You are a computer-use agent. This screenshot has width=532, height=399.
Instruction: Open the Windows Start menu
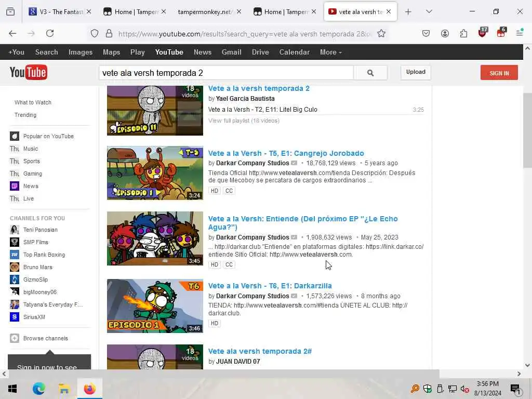[x=12, y=389]
